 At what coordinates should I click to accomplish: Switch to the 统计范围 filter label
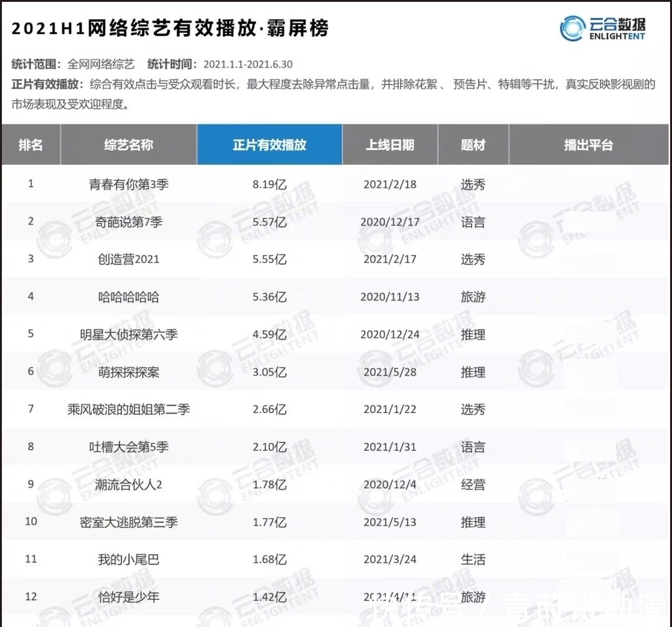pos(32,63)
